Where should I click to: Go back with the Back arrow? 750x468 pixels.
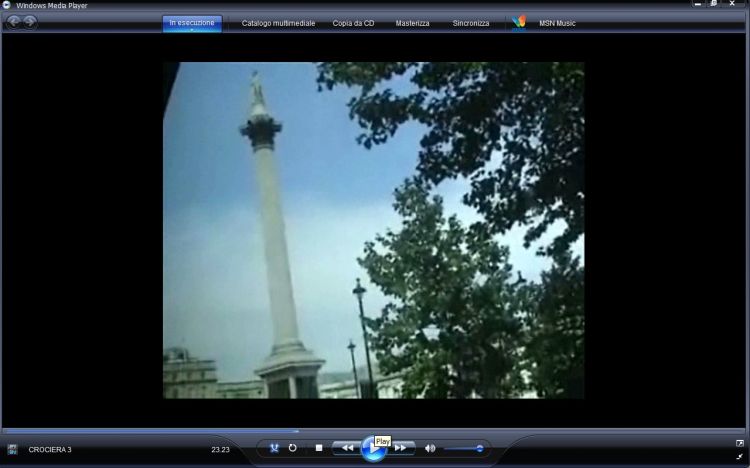click(x=14, y=22)
